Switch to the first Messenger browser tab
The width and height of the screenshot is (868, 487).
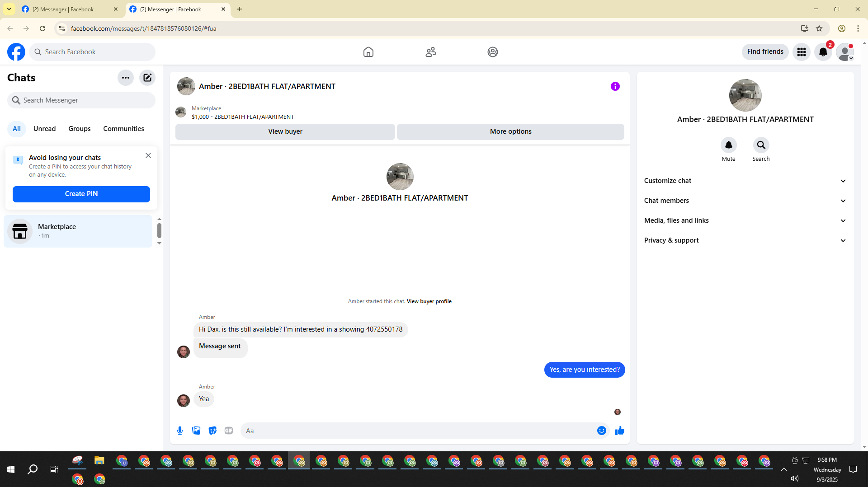[x=70, y=9]
